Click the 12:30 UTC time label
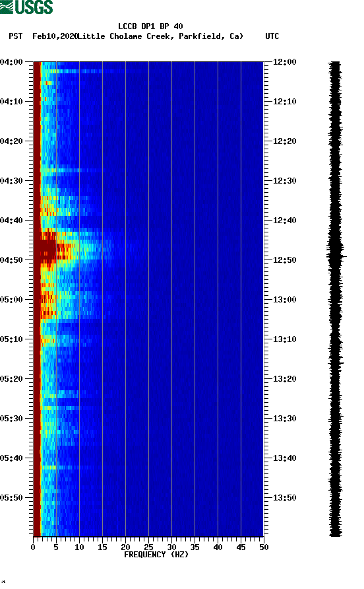Image resolution: width=364 pixels, height=589 pixels. point(285,181)
